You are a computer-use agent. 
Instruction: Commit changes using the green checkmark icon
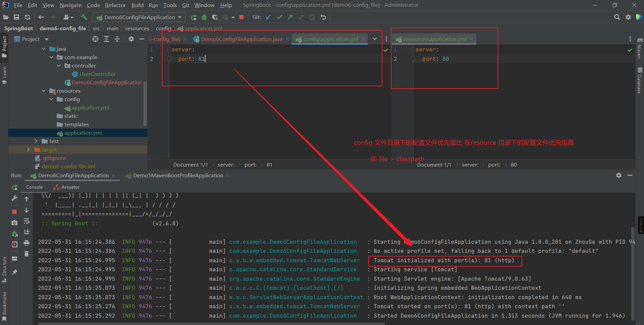(x=279, y=17)
